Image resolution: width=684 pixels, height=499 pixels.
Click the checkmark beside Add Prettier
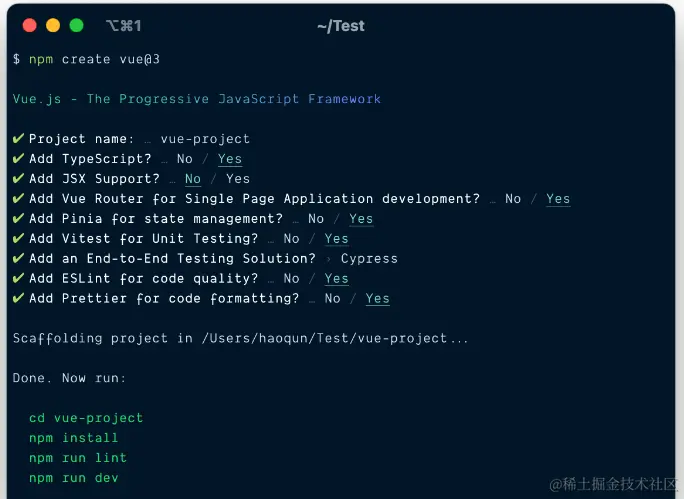click(18, 298)
